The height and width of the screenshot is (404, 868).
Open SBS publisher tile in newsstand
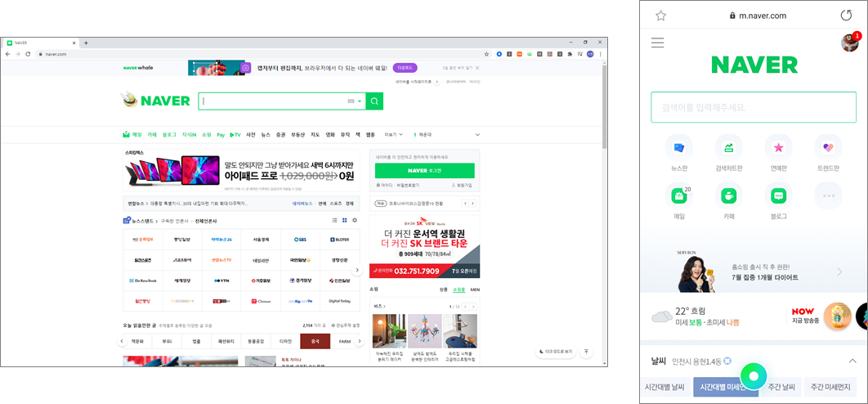[x=301, y=240]
